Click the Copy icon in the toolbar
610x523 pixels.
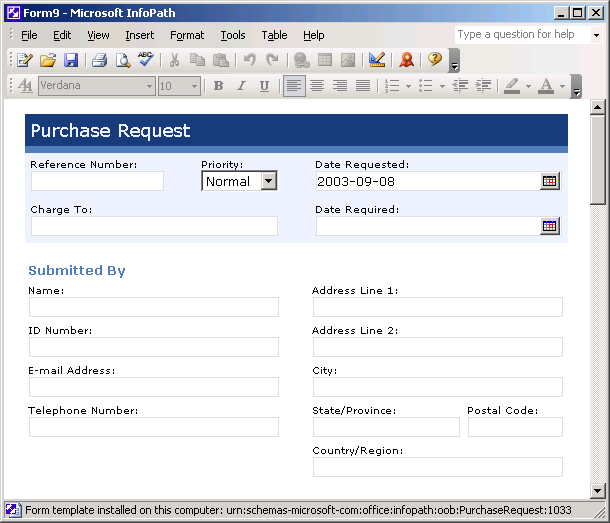tap(197, 60)
